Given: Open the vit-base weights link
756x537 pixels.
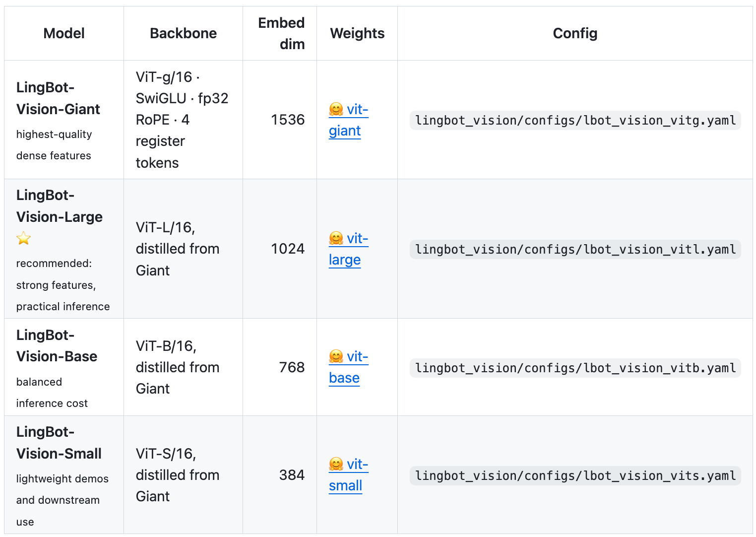Looking at the screenshot, I should (348, 367).
